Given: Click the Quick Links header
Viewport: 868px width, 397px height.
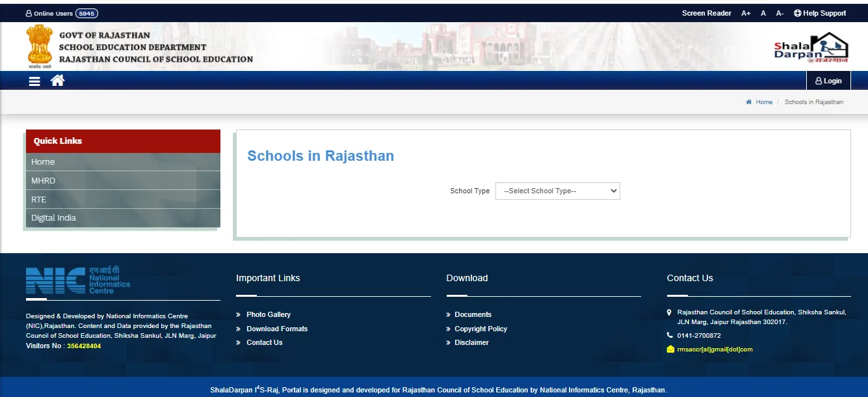Looking at the screenshot, I should 123,141.
